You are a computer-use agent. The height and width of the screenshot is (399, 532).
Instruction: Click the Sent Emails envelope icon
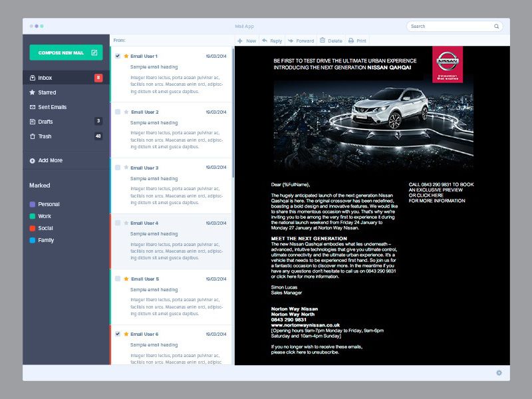tap(33, 107)
